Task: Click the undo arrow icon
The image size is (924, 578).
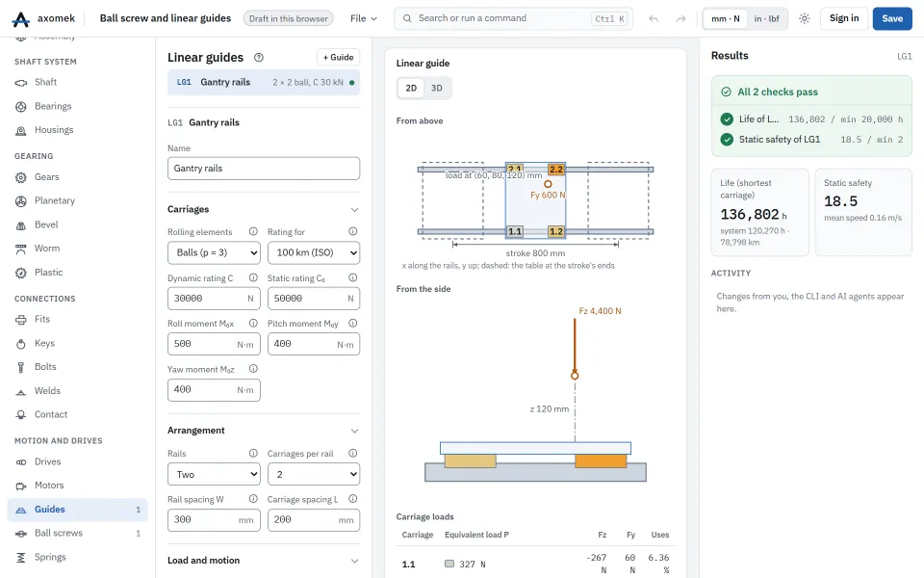Action: [x=654, y=18]
